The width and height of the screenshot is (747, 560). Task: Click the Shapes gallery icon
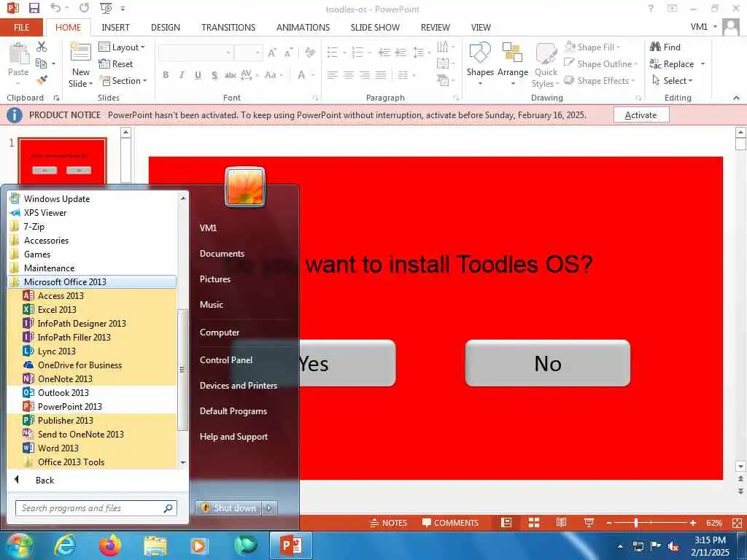click(480, 52)
